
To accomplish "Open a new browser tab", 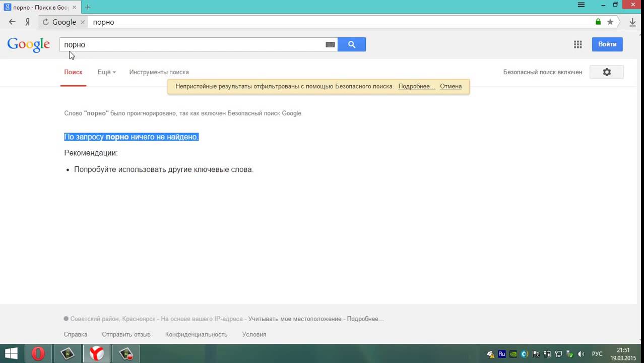I will click(88, 7).
